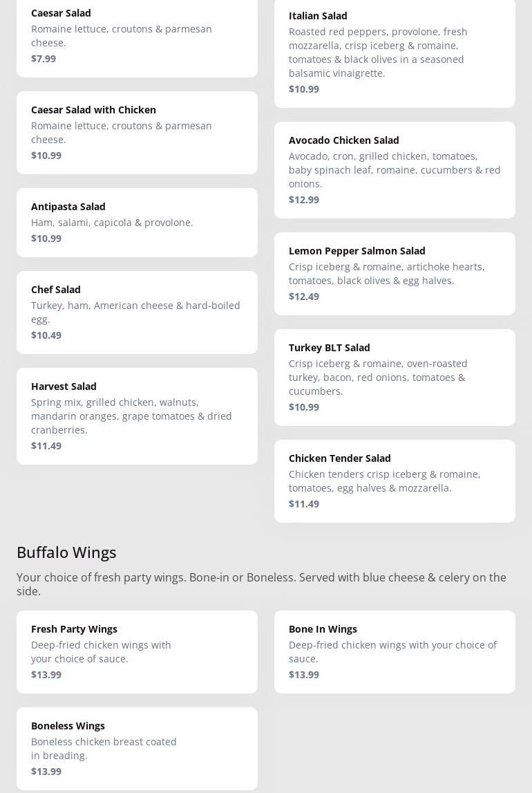Click the Harvest Salad ingredients description
The height and width of the screenshot is (793, 532).
131,416
